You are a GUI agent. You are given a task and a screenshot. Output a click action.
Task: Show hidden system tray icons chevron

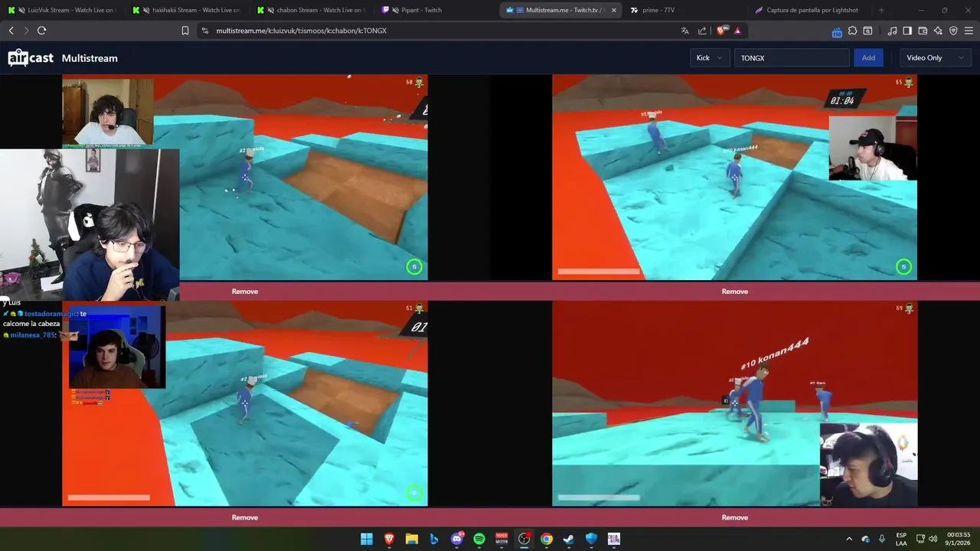coord(848,539)
